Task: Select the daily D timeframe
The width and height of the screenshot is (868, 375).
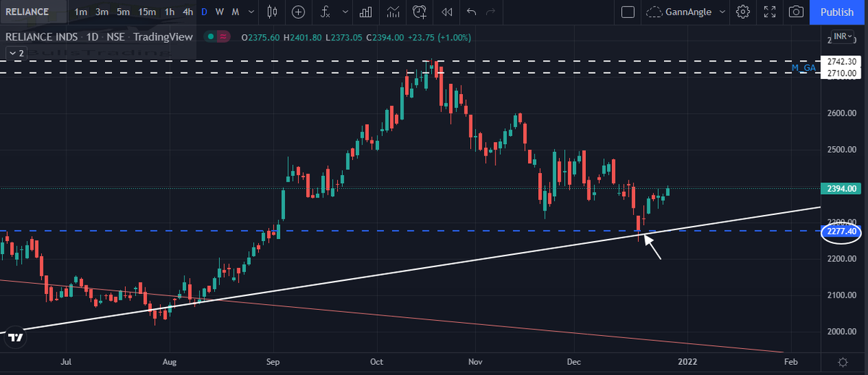Action: point(204,12)
